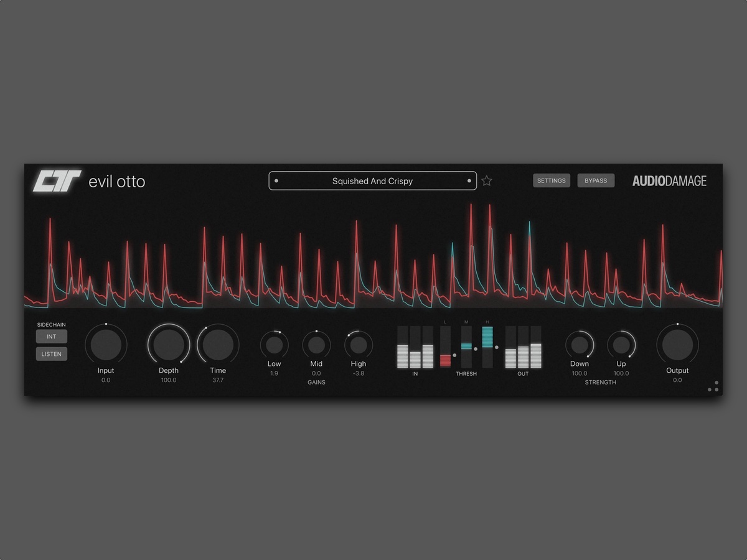Click the Up strength knob

(x=621, y=345)
